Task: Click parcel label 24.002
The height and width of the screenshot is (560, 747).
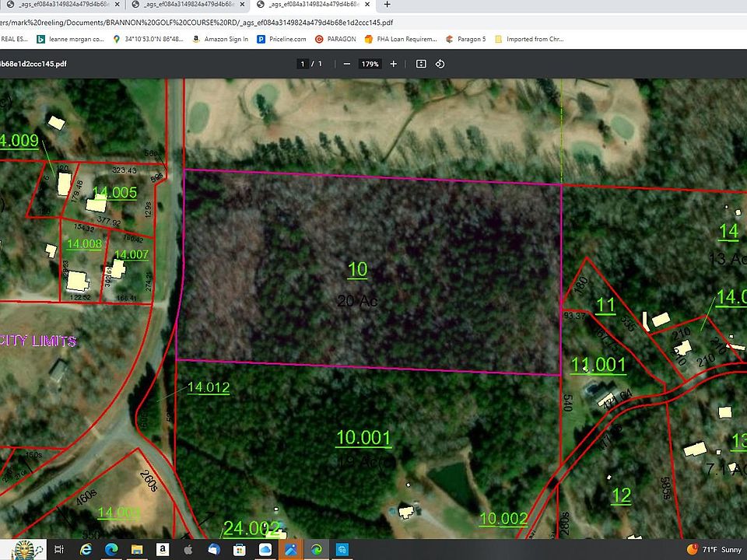Action: pyautogui.click(x=251, y=528)
